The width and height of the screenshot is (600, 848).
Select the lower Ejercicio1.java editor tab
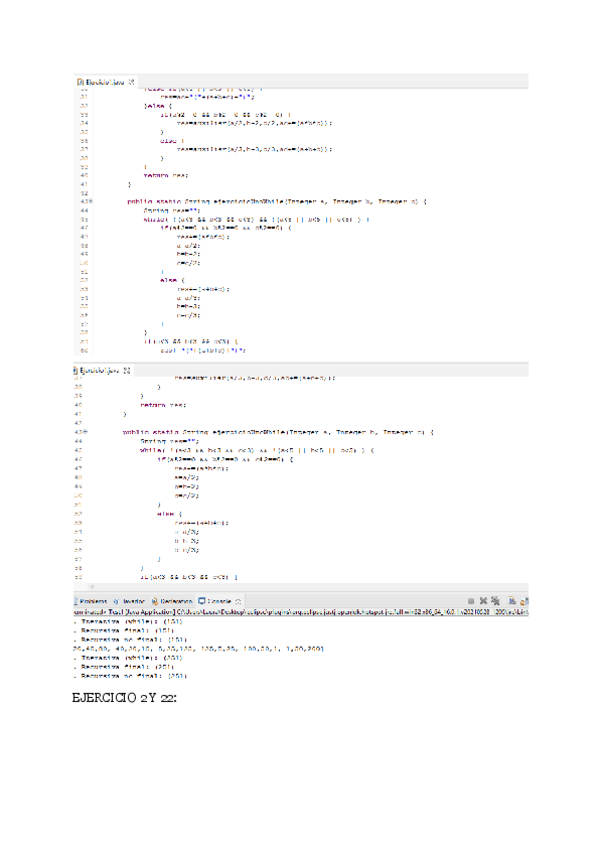101,370
